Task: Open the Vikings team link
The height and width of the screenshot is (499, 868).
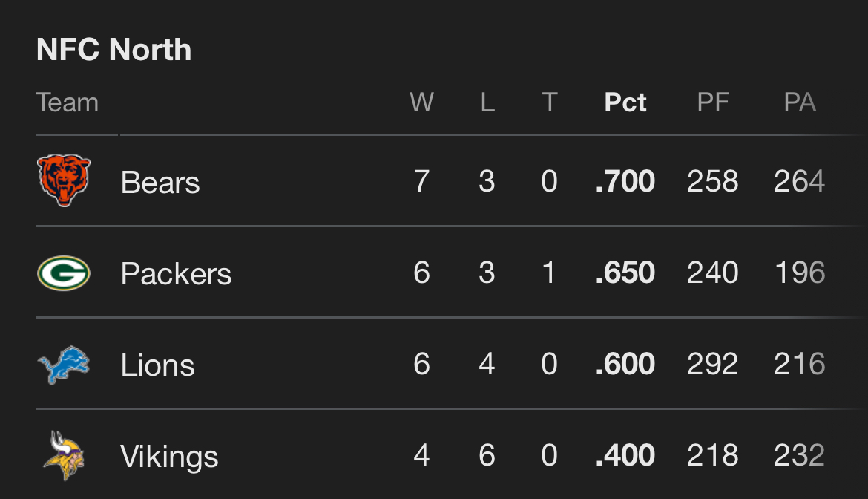Action: point(169,457)
